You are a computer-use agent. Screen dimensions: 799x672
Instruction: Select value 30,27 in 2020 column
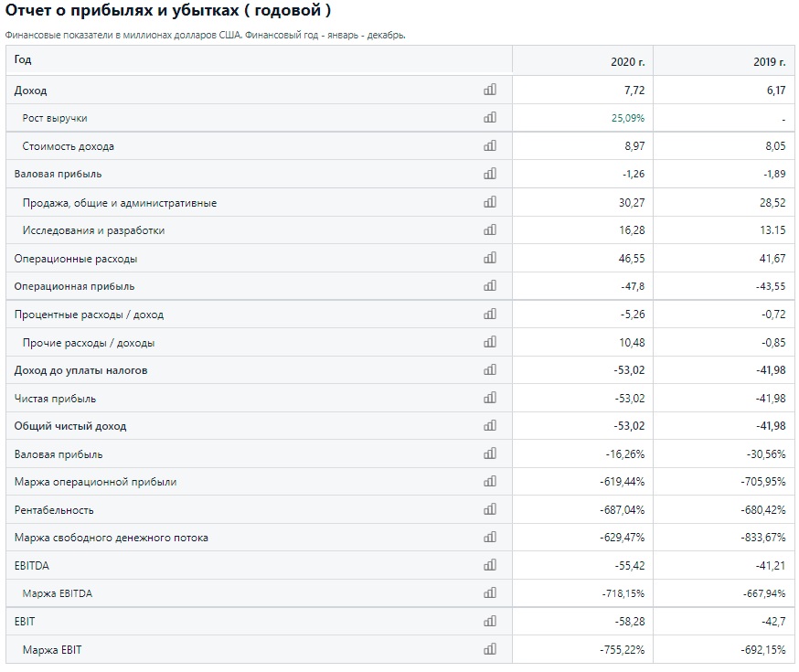(632, 203)
